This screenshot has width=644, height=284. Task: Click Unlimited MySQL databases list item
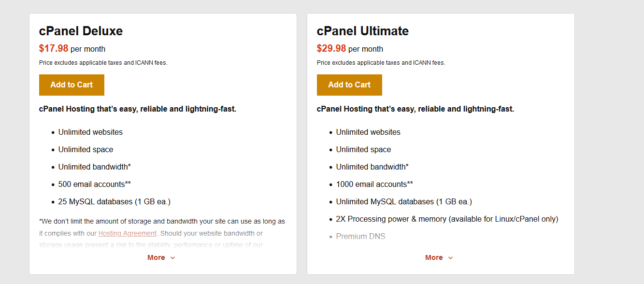tap(404, 201)
